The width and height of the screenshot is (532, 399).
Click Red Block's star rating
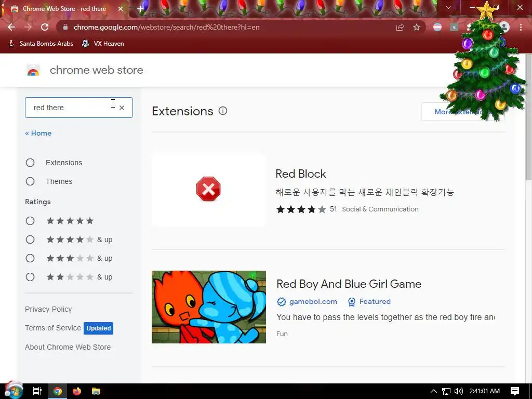point(301,209)
